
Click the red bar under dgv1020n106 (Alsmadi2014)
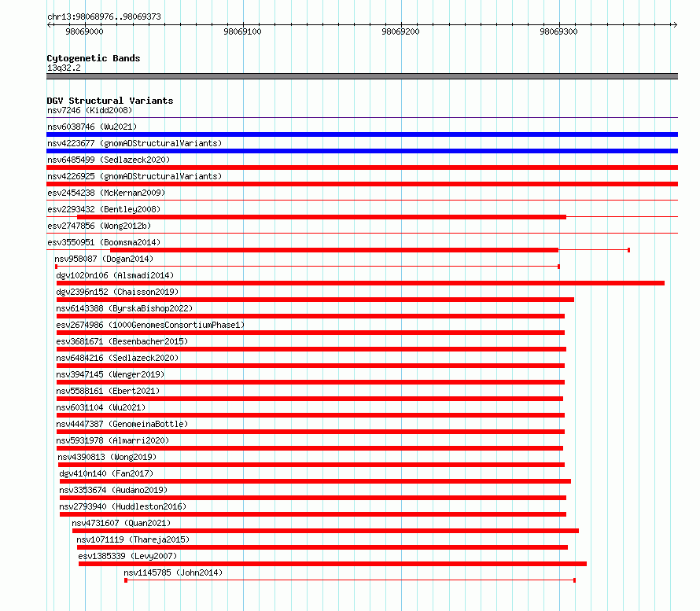coord(360,283)
